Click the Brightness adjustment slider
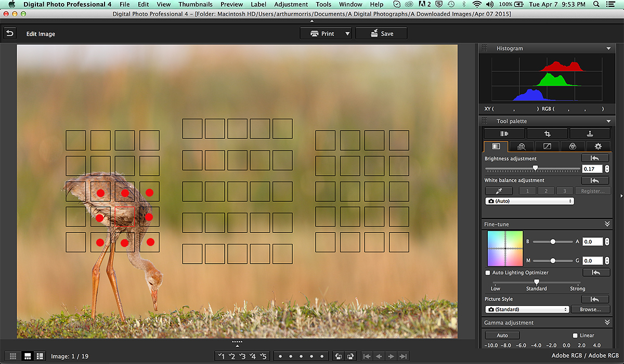The image size is (624, 364). (x=532, y=168)
